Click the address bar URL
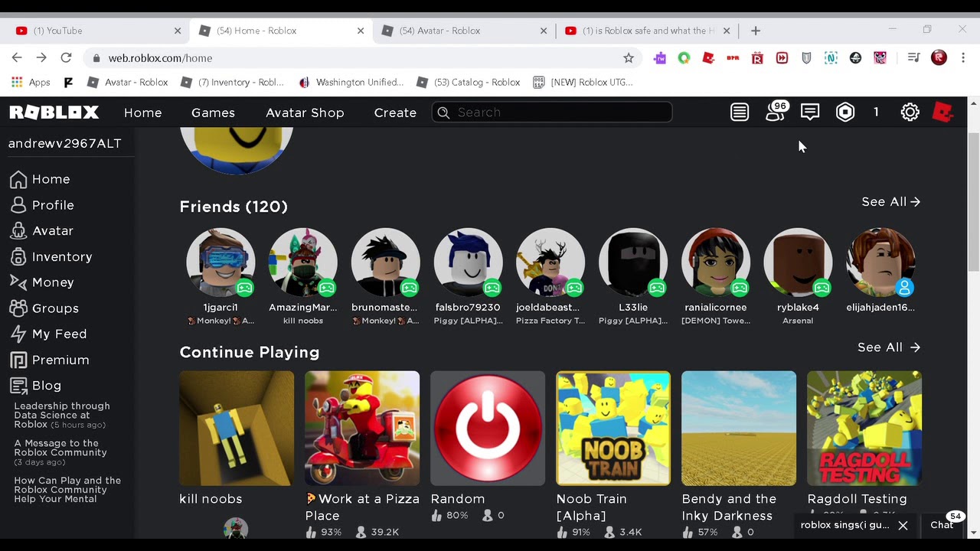Screen dimensions: 980x551 160,58
